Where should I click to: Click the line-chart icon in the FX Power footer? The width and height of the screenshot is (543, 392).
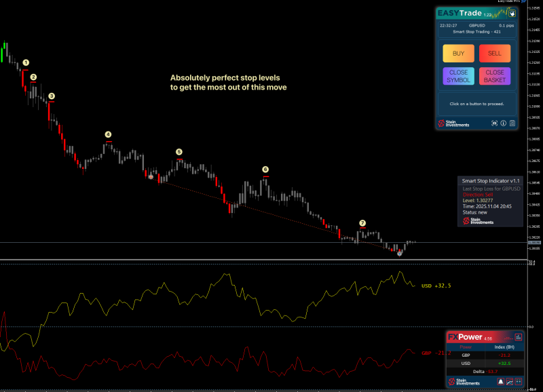coord(509,382)
